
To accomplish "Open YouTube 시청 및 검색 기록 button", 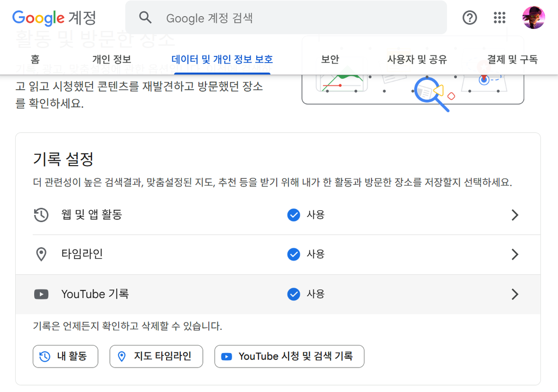I will click(290, 356).
